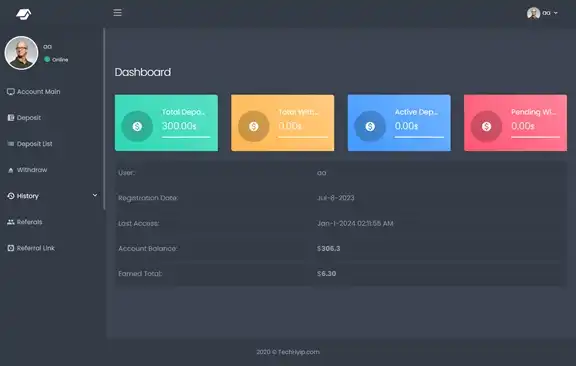Viewport: 576px width, 366px height.
Task: Click dollar icon on Pending Withdraw card
Action: click(x=486, y=126)
